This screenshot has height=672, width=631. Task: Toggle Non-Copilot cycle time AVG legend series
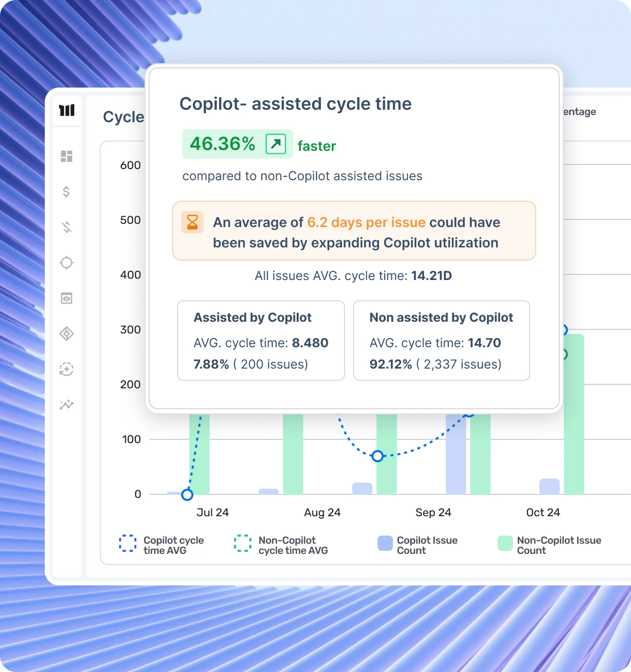pyautogui.click(x=243, y=544)
